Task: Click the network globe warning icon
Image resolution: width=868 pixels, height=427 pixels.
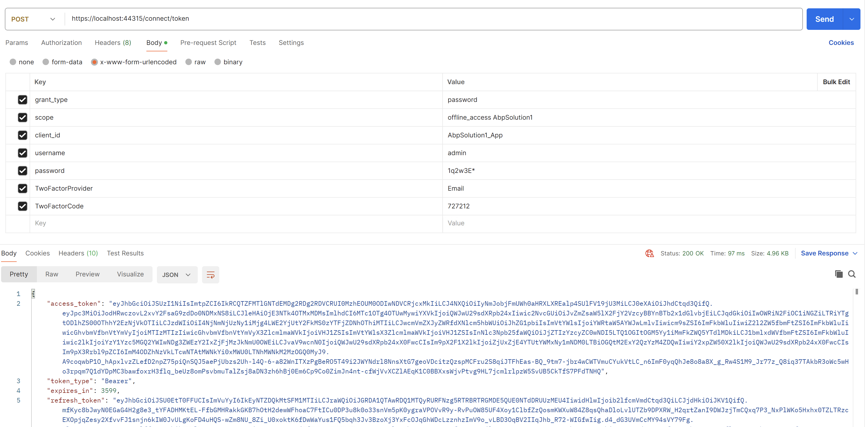Action: 649,253
